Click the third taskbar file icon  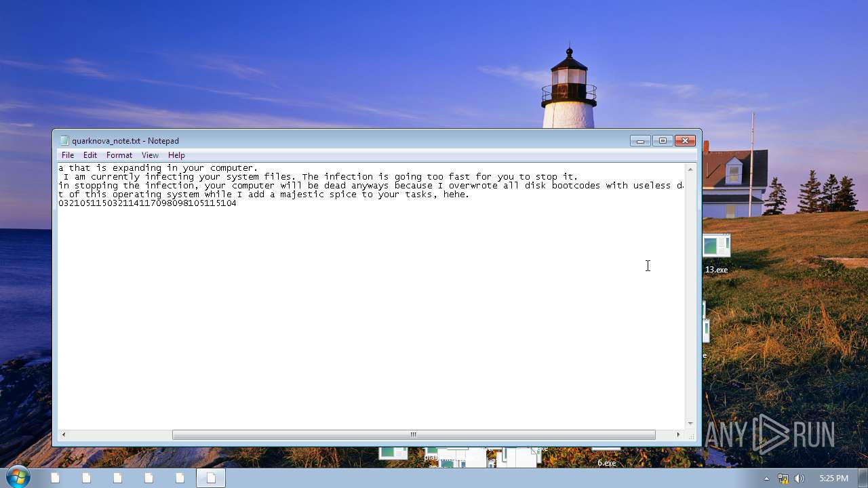click(118, 478)
